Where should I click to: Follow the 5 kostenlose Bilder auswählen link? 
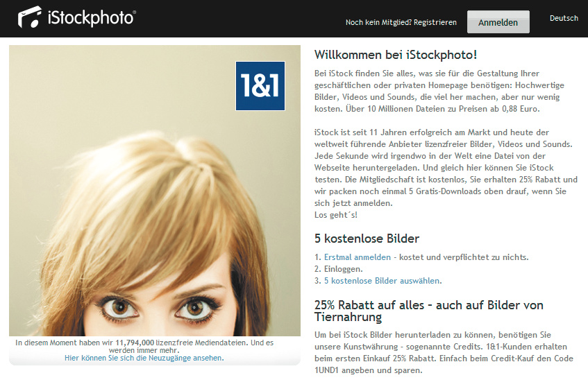tap(383, 281)
